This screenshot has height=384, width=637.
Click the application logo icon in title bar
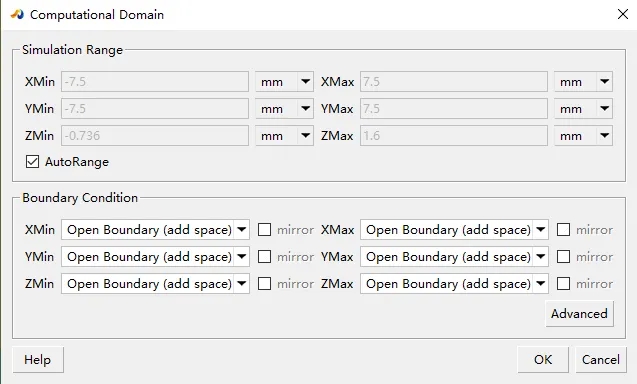click(17, 15)
